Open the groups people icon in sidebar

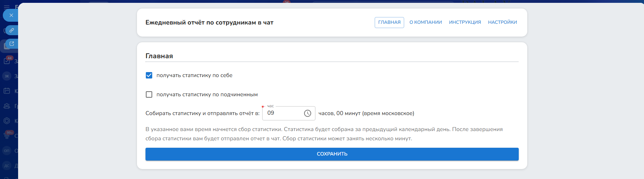click(x=7, y=106)
